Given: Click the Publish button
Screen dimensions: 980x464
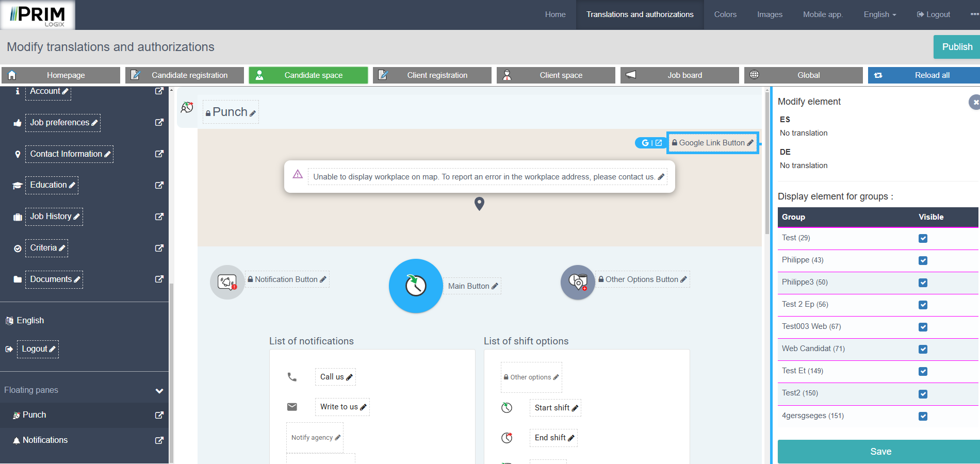Looking at the screenshot, I should pos(957,47).
